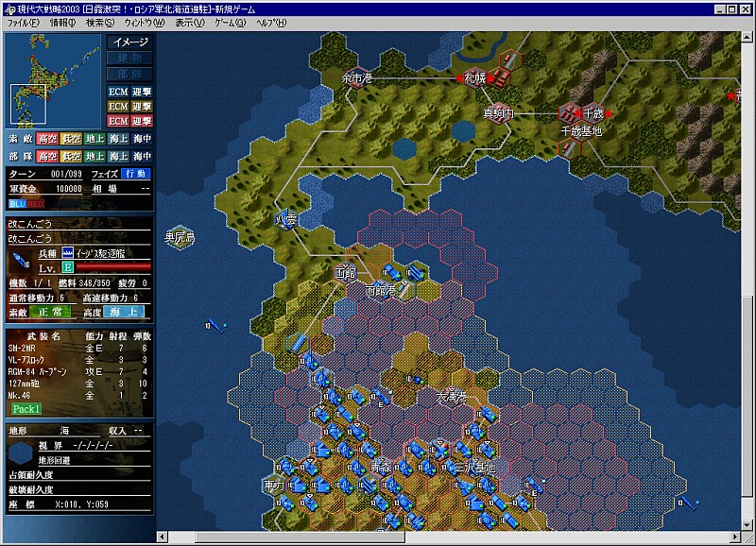This screenshot has width=756, height=546.
Task: Select the 車力 base hex
Action: (274, 485)
